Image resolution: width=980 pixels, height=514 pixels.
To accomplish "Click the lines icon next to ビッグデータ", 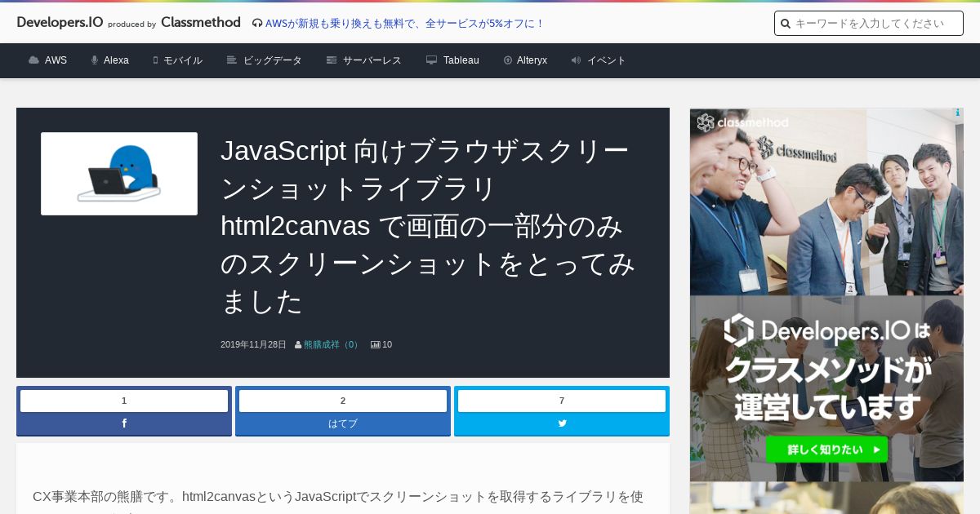I will (232, 60).
